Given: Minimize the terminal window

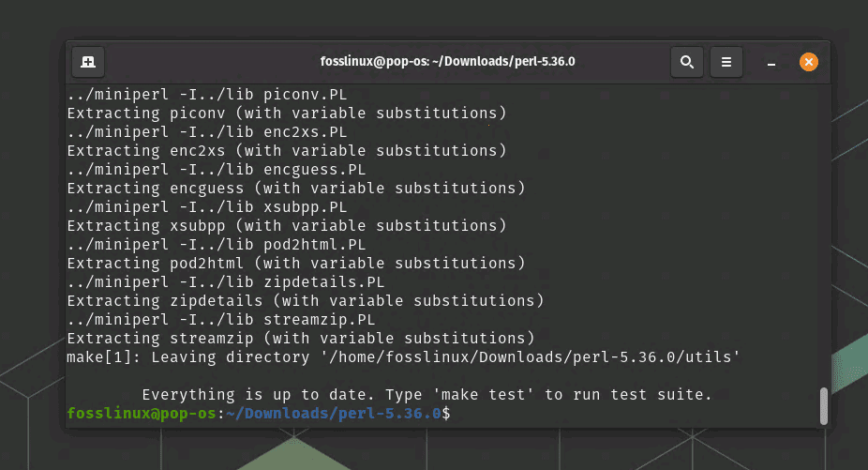Looking at the screenshot, I should [x=771, y=62].
